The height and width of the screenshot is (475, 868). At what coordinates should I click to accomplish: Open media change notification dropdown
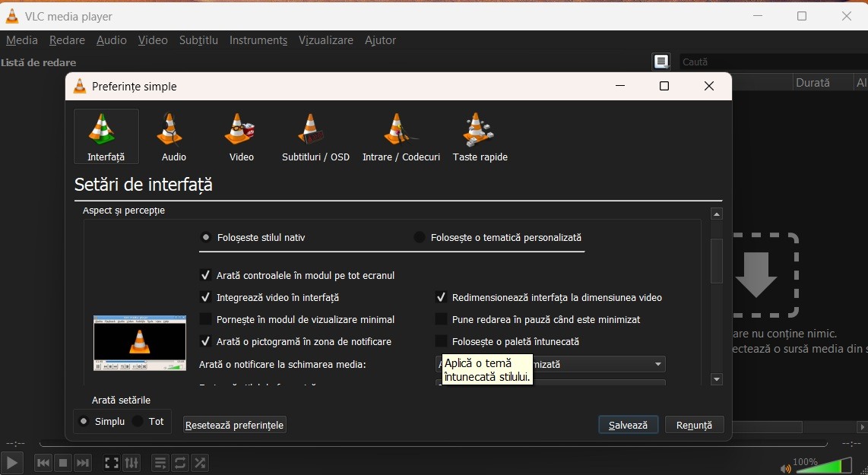pos(551,364)
